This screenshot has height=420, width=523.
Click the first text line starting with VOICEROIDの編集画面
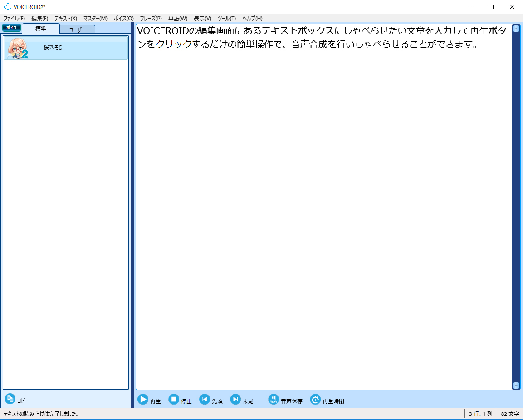coord(322,31)
